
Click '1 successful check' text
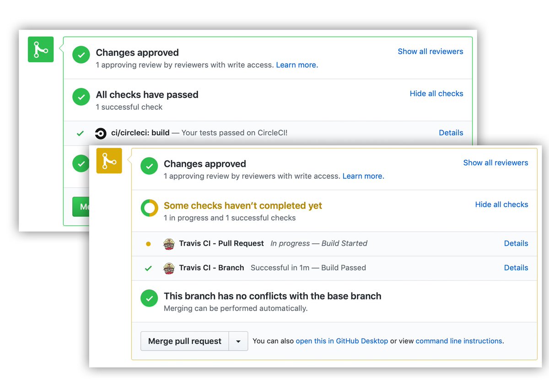129,107
